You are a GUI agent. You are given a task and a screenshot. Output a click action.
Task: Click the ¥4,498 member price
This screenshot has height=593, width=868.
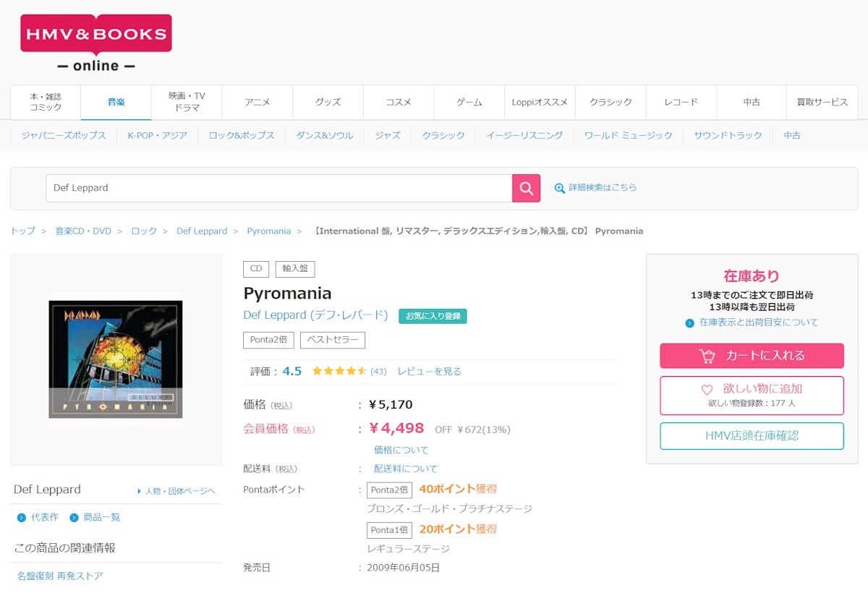tap(396, 428)
